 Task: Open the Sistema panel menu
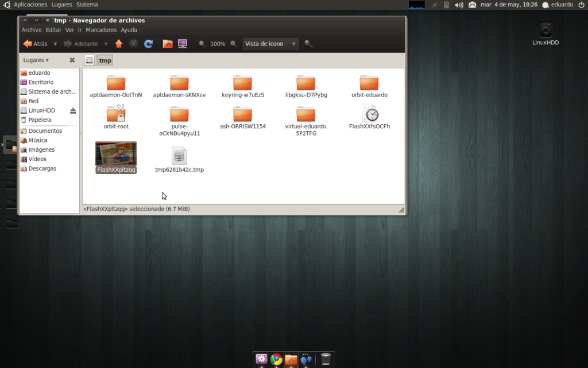click(x=87, y=5)
